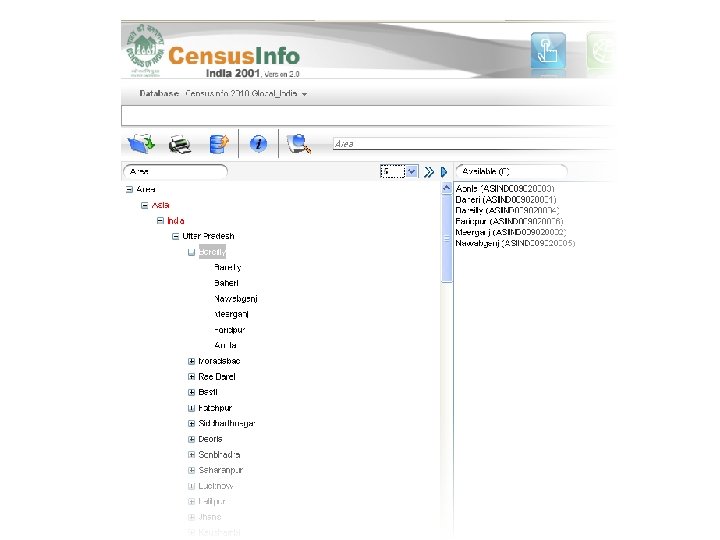Click the Available panel tab label
Screen dimensions: 720x540
tap(511, 172)
